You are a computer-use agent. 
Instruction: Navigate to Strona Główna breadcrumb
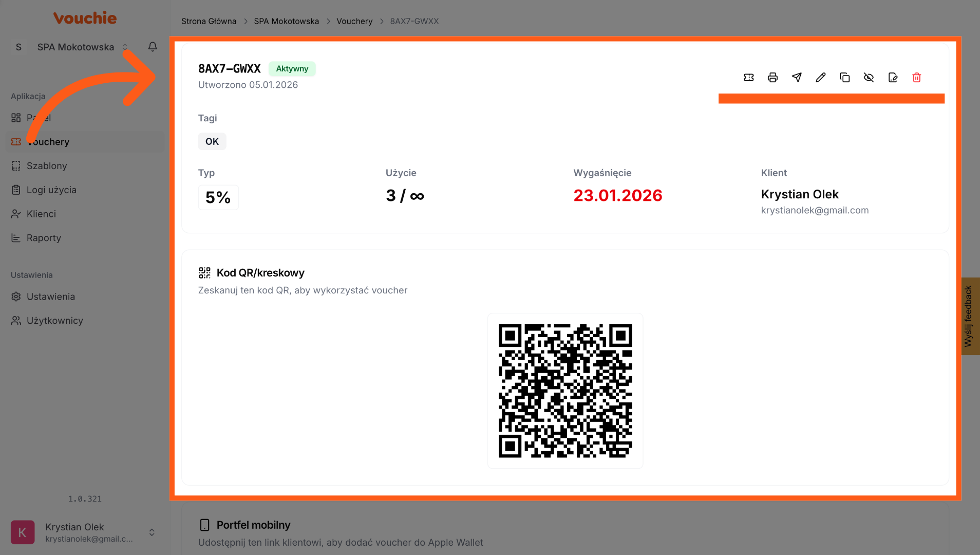tap(209, 21)
